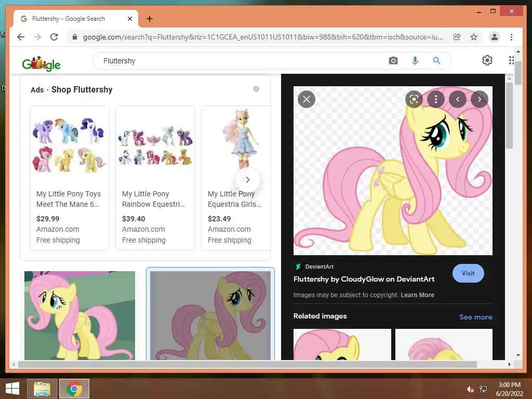The image size is (532, 399).
Task: Start voice search with the microphone
Action: pyautogui.click(x=415, y=61)
